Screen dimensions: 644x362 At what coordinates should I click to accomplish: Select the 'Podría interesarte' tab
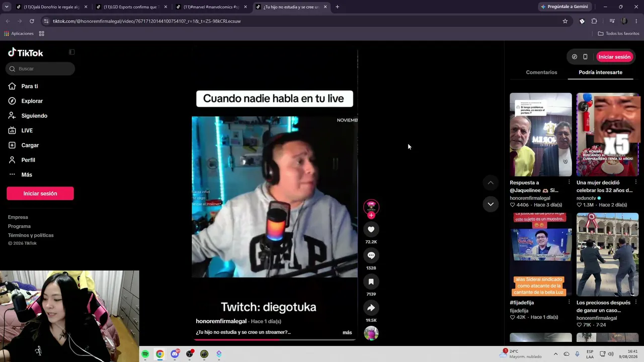coord(600,72)
